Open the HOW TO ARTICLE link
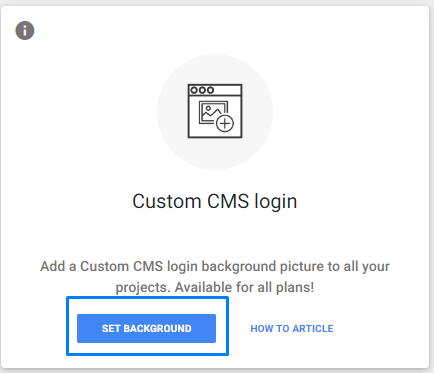Screen dimensions: 434x373 292,329
